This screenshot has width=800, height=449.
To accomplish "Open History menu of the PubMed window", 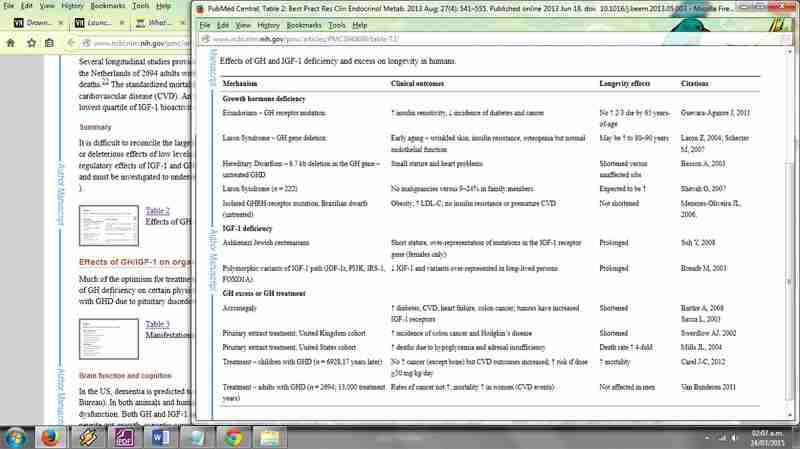I will click(268, 25).
